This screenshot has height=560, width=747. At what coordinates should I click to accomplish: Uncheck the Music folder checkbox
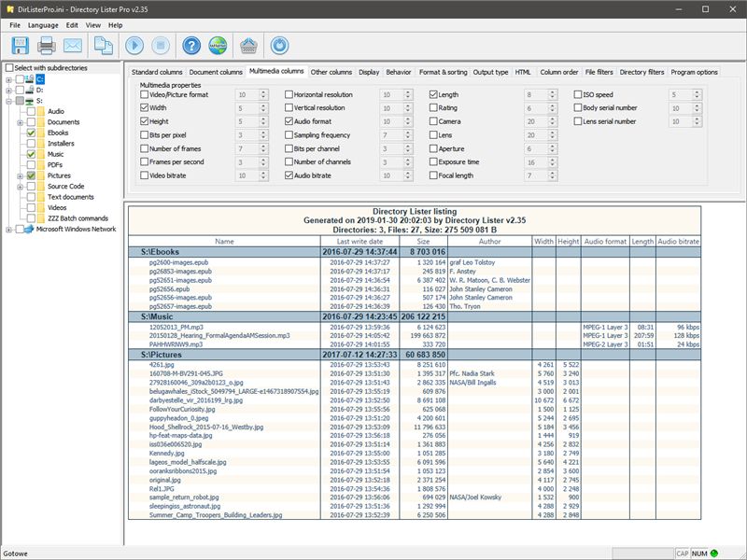coord(31,154)
